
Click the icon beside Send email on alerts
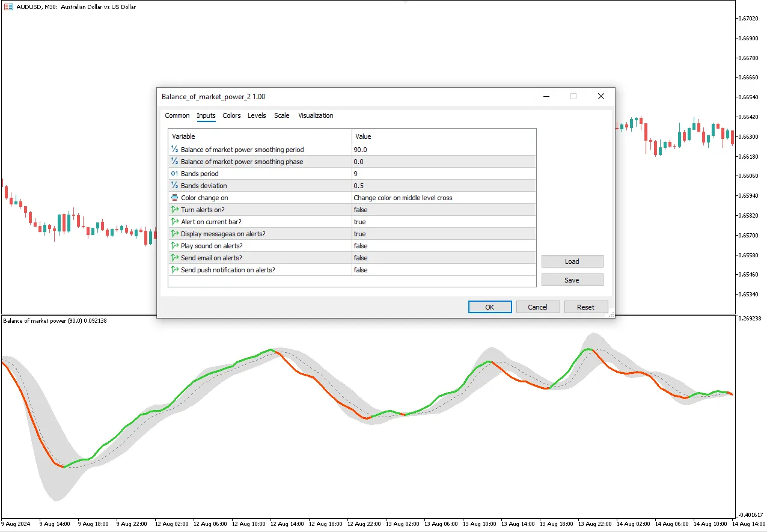174,258
